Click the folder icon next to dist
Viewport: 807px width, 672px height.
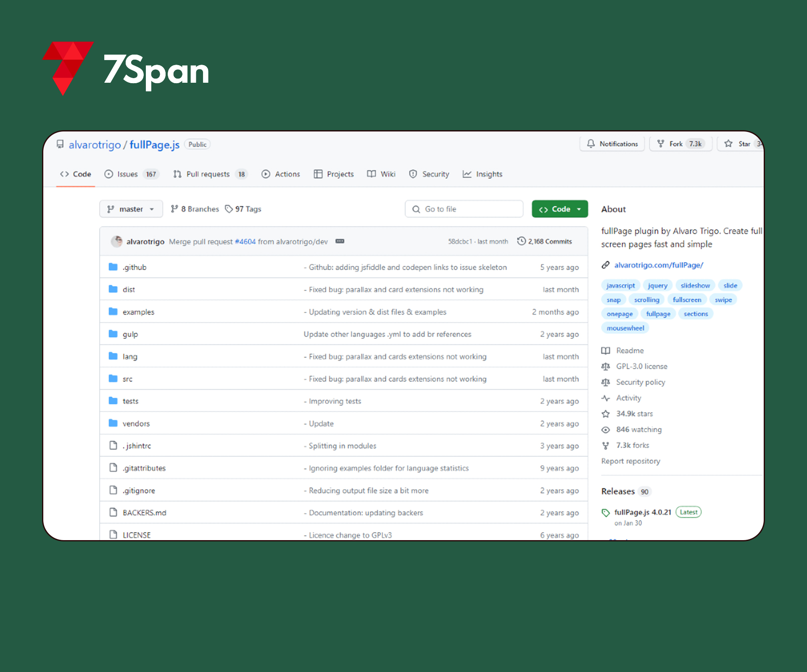113,289
